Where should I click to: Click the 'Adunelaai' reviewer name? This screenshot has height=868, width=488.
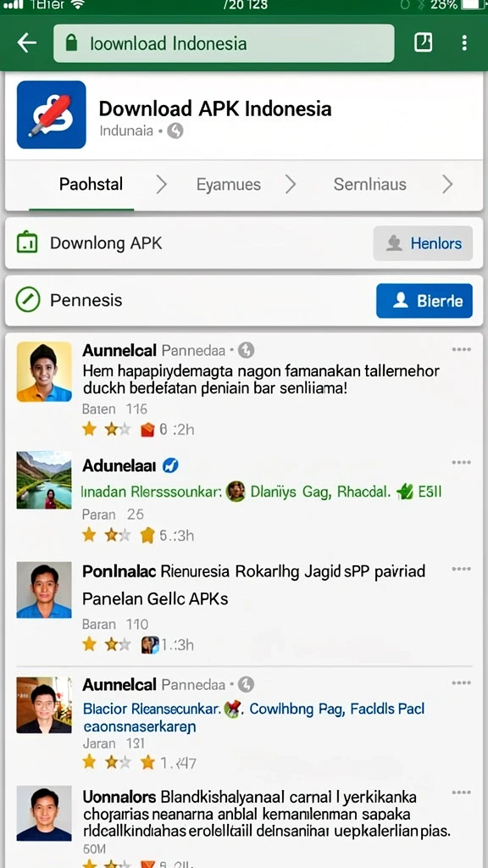click(x=119, y=466)
